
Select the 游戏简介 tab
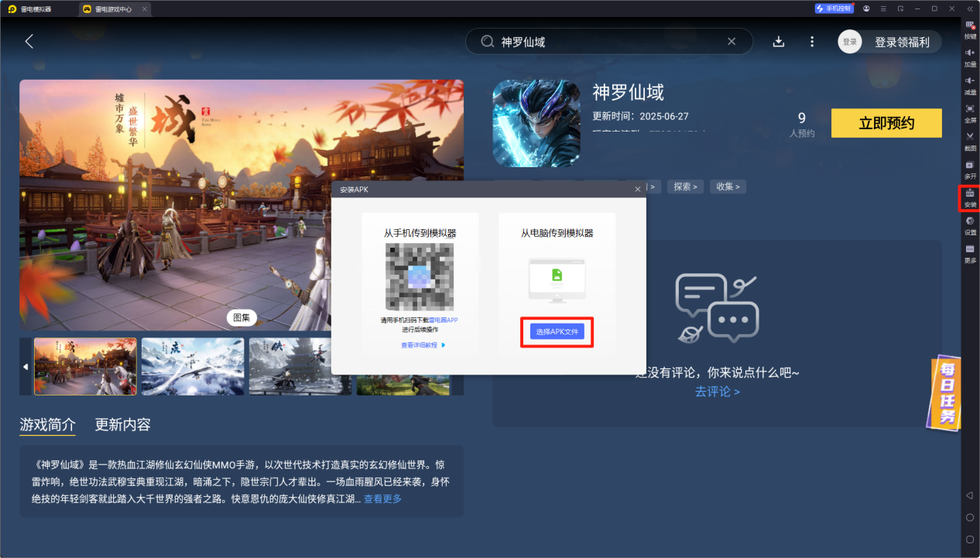[x=48, y=425]
